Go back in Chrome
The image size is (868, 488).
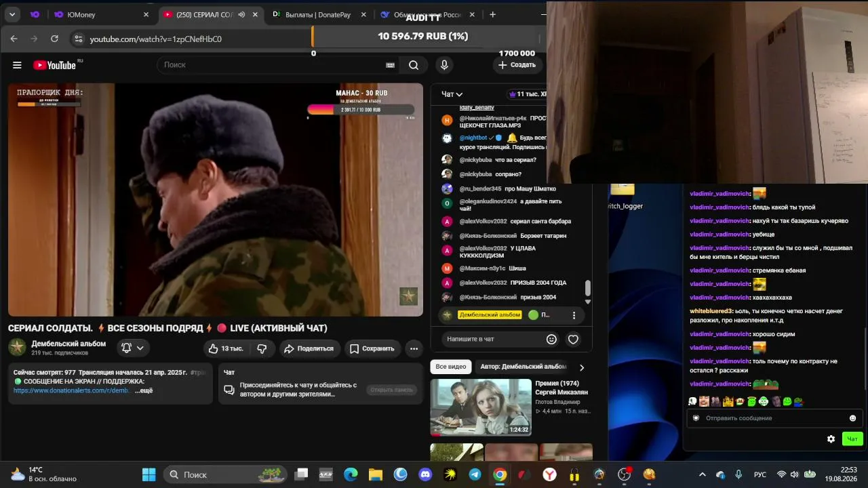pyautogui.click(x=14, y=39)
